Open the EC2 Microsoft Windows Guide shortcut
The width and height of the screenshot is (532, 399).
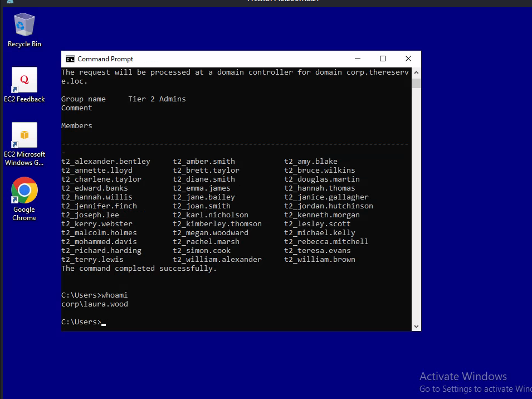(24, 144)
